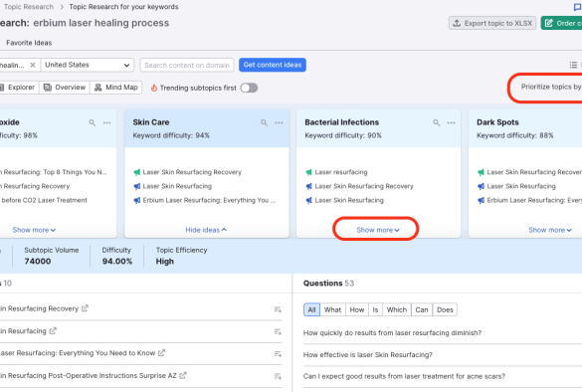582x392 pixels.
Task: Expand Show more on the oxide card
Action: pyautogui.click(x=34, y=230)
